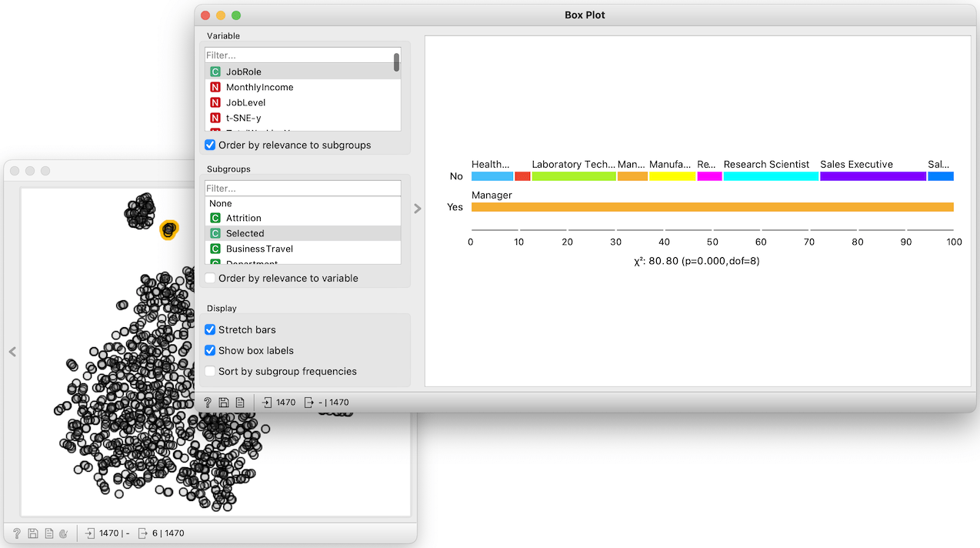Collapse the Box Plot control panel arrow
This screenshot has height=548, width=980.
click(418, 208)
